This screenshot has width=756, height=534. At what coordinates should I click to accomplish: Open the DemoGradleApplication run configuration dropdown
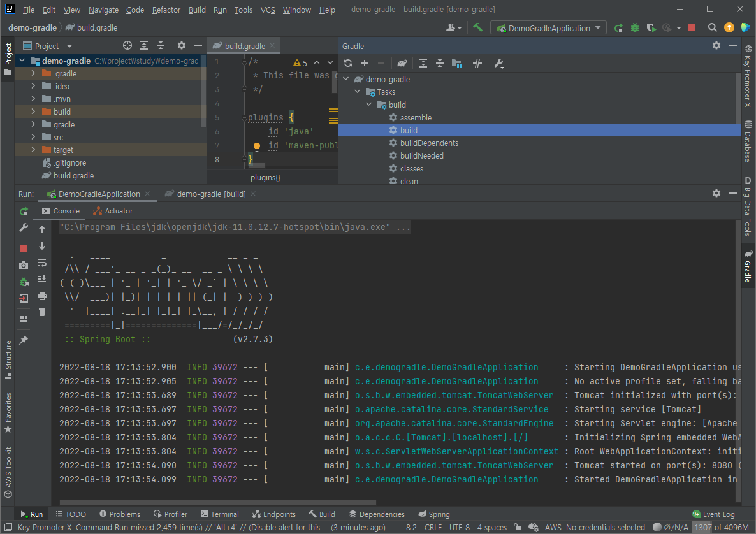549,28
